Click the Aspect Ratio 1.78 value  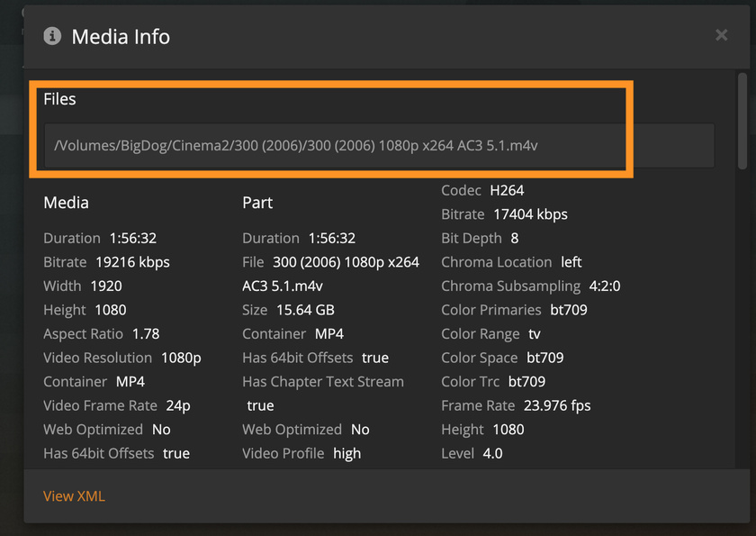[146, 333]
